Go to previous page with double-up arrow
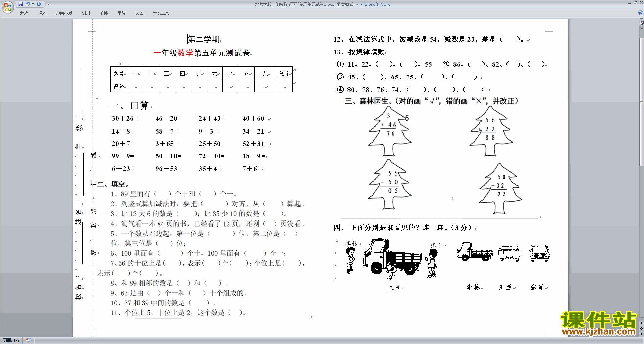Screen dimensions: 644x344 (641, 323)
